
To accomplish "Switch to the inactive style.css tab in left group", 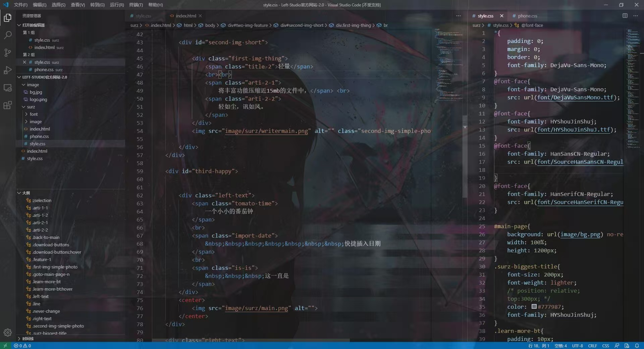I will pyautogui.click(x=143, y=16).
